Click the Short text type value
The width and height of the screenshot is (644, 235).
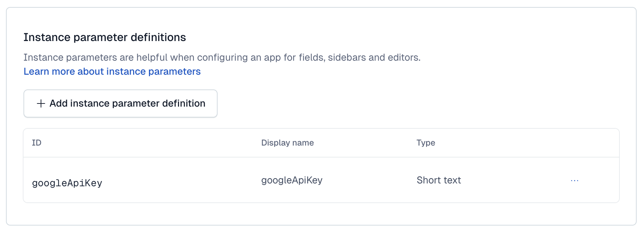click(x=439, y=180)
